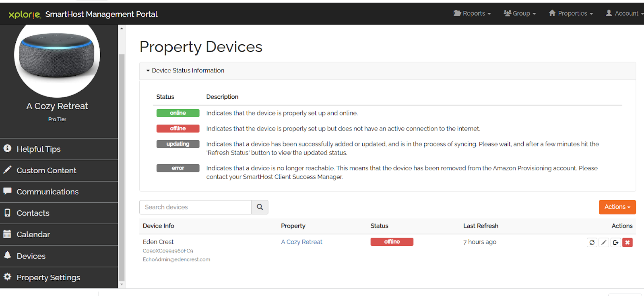Click the red offline badge in legend
This screenshot has width=644, height=296.
pyautogui.click(x=178, y=128)
